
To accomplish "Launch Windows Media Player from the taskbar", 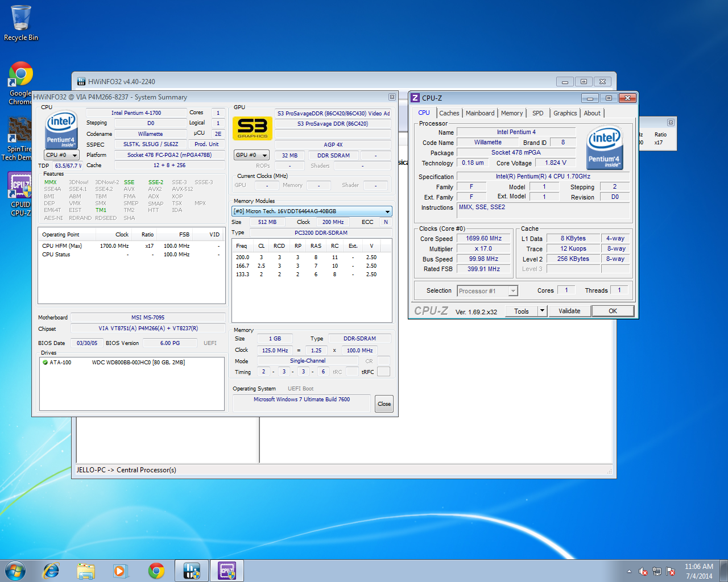I will pyautogui.click(x=121, y=571).
